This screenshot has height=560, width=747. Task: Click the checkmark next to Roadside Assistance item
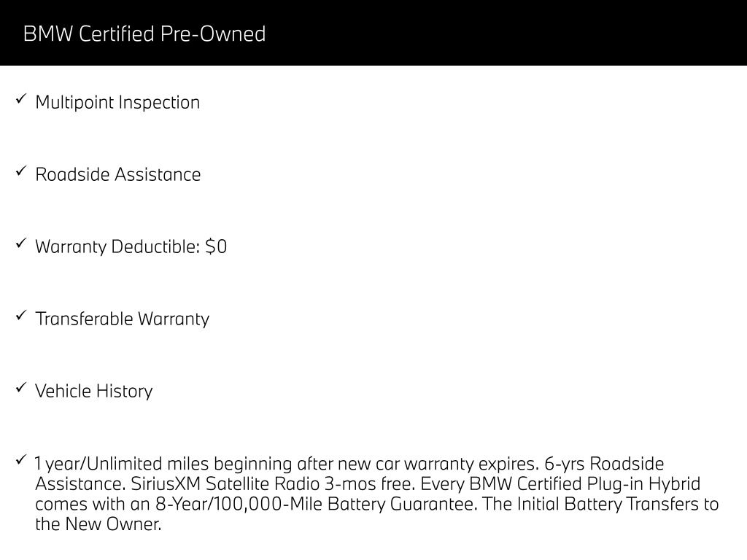[x=20, y=171]
